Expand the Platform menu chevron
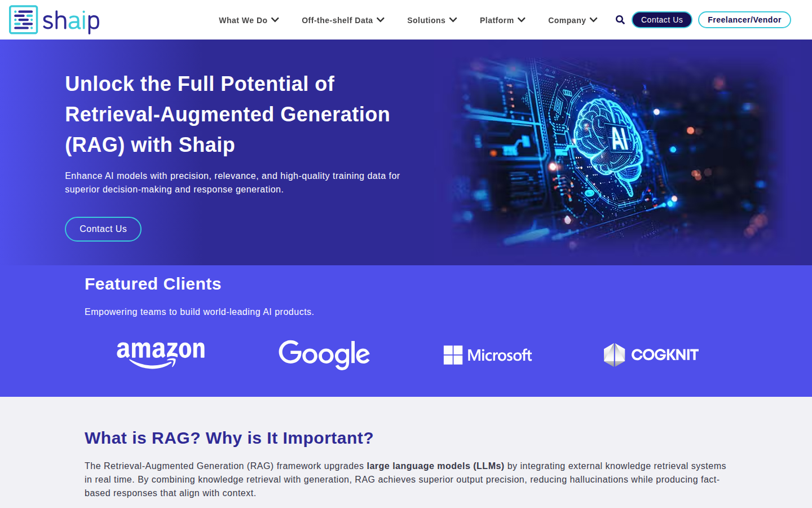 (522, 20)
